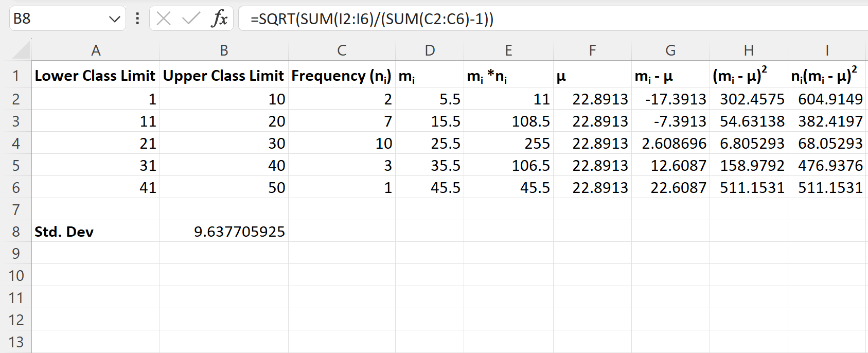868x353 pixels.
Task: Select column B header
Action: (x=224, y=50)
